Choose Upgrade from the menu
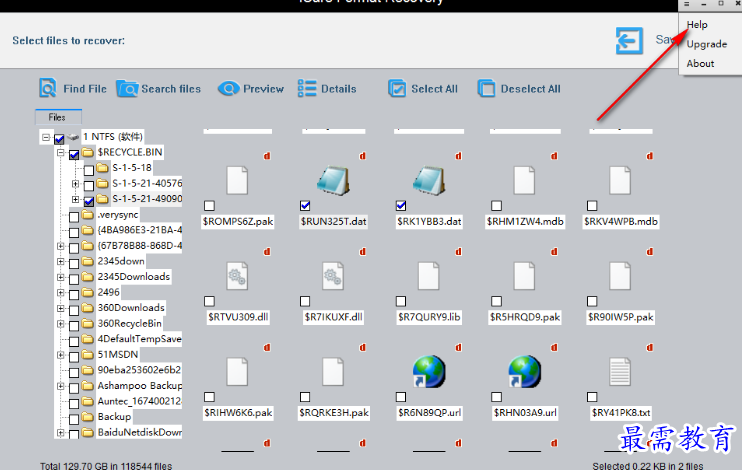The width and height of the screenshot is (742, 470). (x=707, y=44)
